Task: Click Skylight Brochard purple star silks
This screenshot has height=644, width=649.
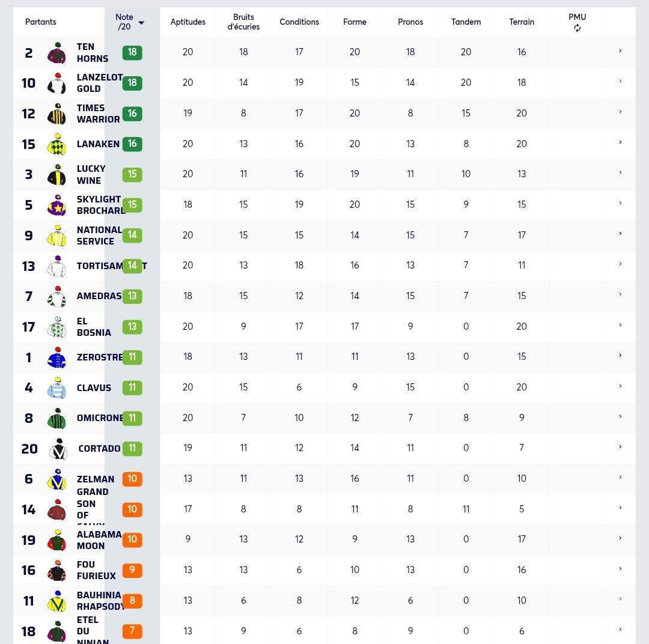Action: click(x=56, y=205)
